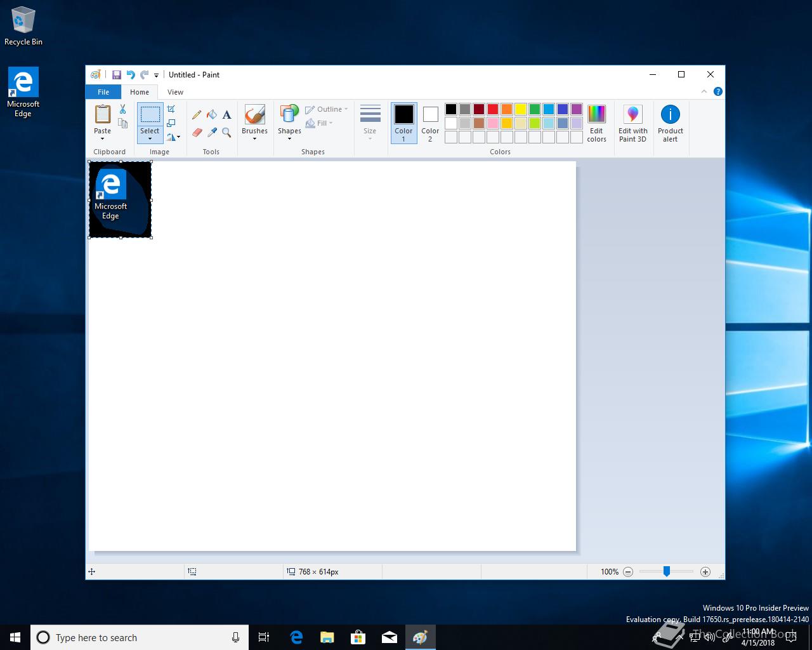Activate Color 2 background button
812x650 pixels.
(x=430, y=123)
